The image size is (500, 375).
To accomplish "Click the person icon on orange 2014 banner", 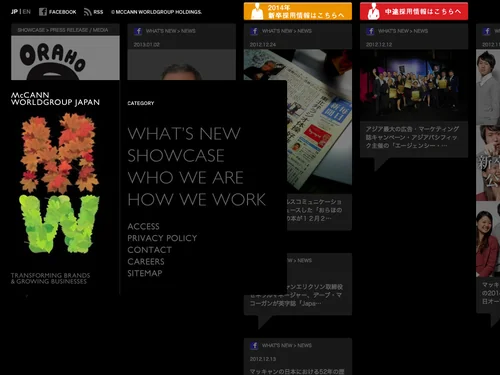I will point(257,11).
